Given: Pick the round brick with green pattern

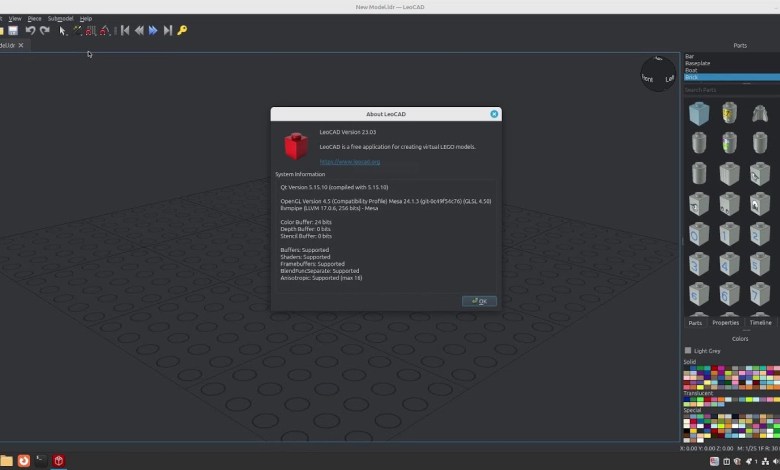Looking at the screenshot, I should 729,143.
